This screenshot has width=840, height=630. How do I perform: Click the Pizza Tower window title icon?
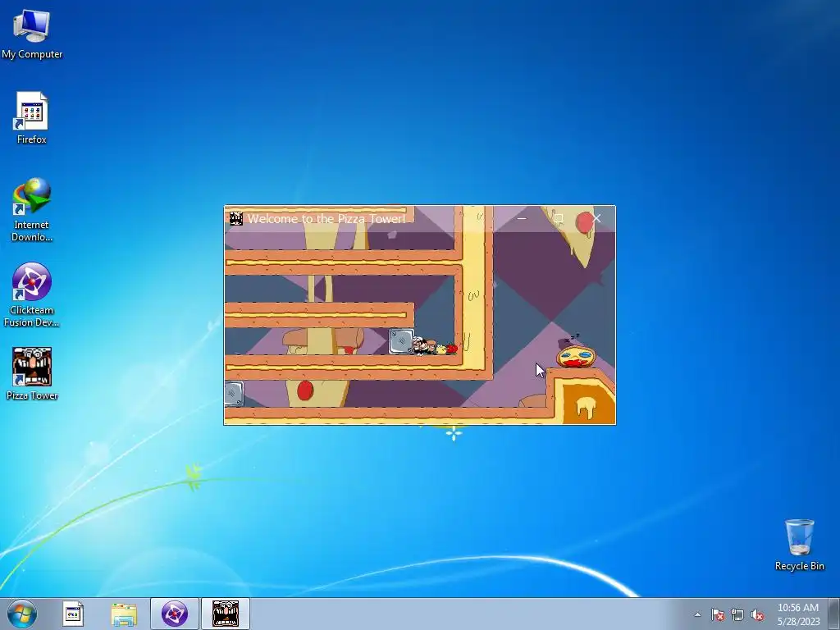click(x=235, y=218)
